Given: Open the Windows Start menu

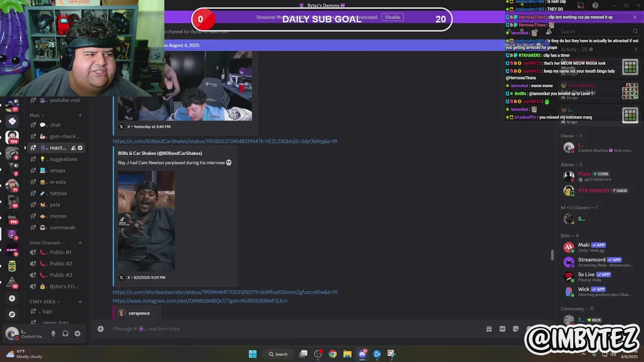Looking at the screenshot, I should pos(253,354).
